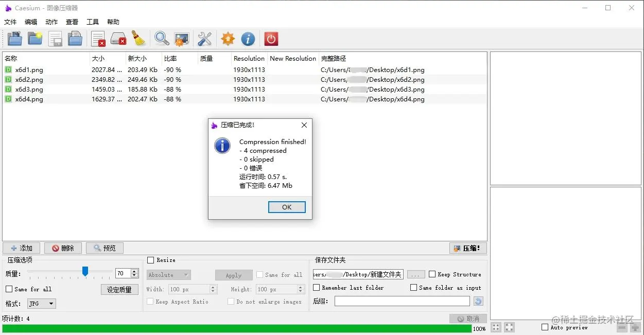Screen dimensions: 644x335
Task: Open settings via wrench and screwdriver icon
Action: click(x=204, y=39)
